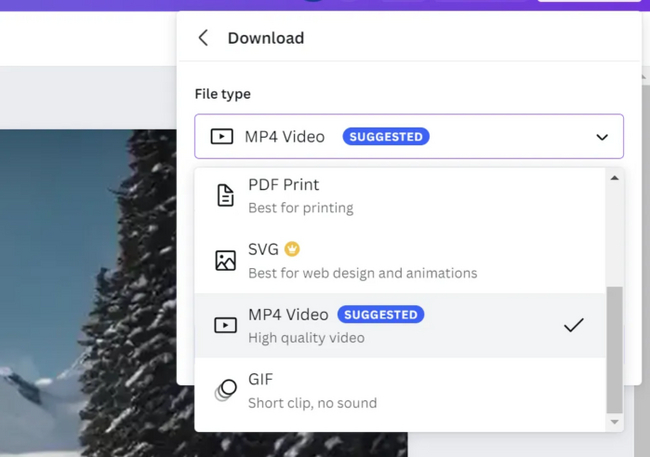Click the GIF overlapping circles icon
The width and height of the screenshot is (650, 457).
click(226, 390)
